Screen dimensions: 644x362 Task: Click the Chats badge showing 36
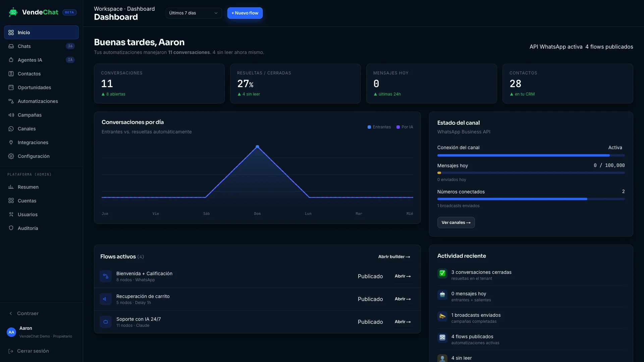pyautogui.click(x=70, y=46)
